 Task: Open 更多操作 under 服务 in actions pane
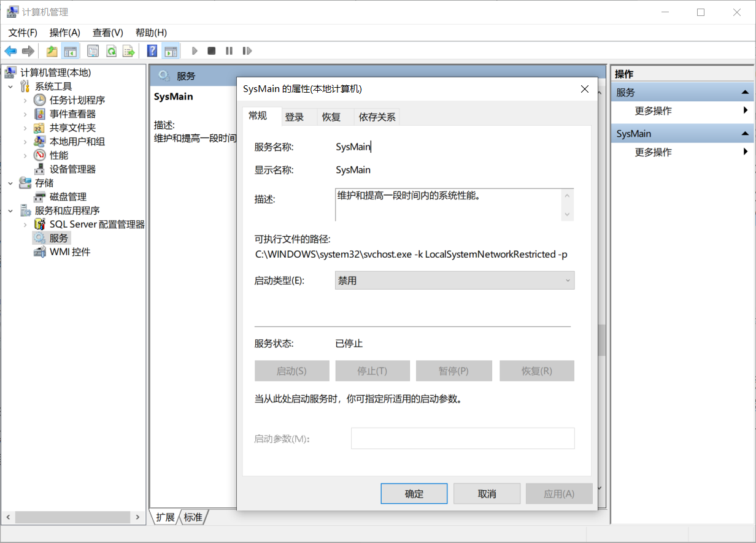click(653, 111)
